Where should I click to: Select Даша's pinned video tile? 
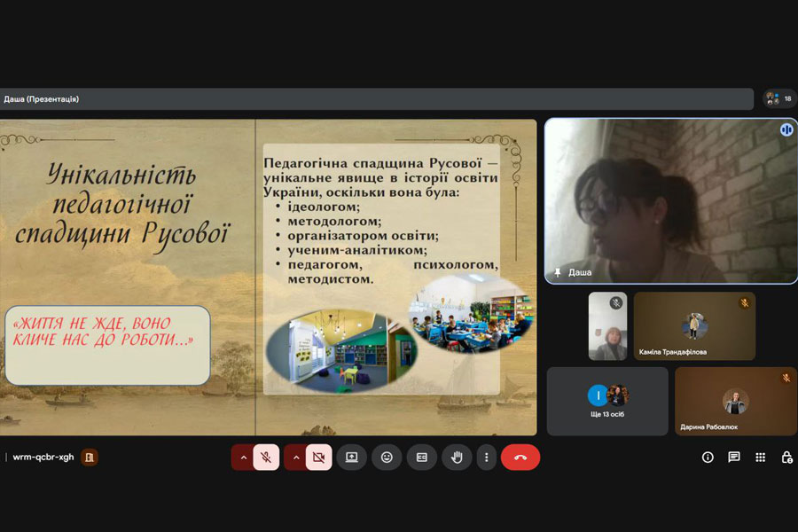(671, 200)
